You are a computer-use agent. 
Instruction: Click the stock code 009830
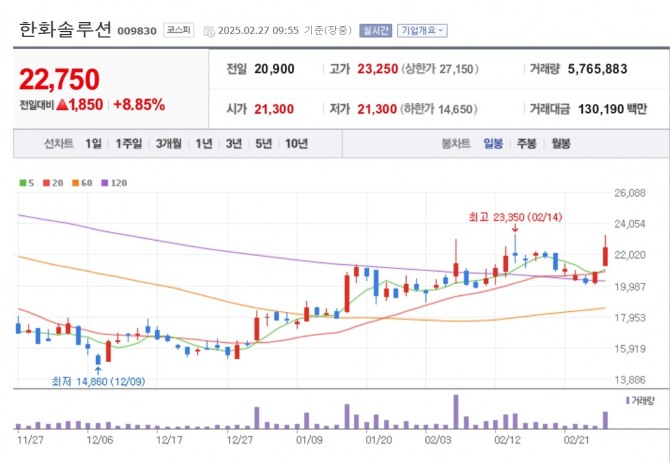[137, 31]
